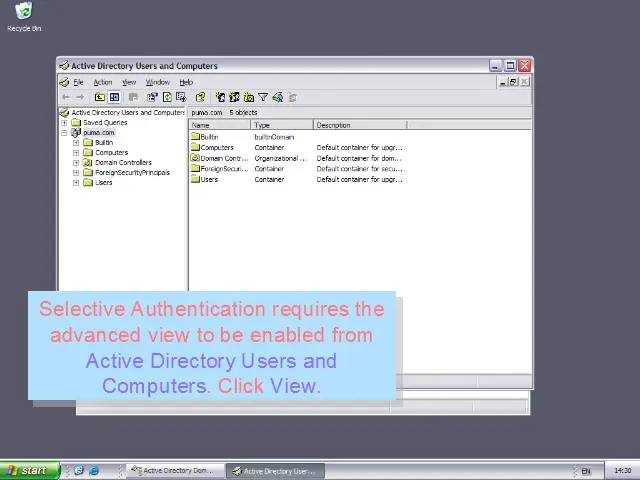Click the Create new user icon

tap(220, 97)
